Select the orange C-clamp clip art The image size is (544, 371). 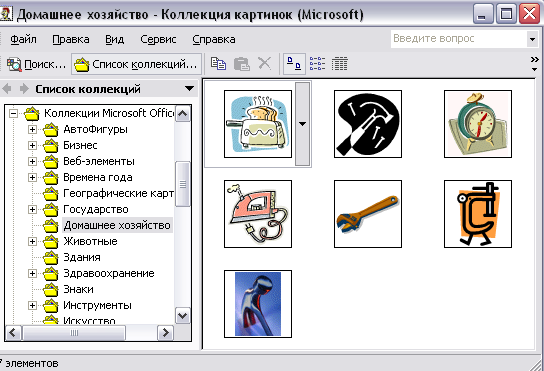pyautogui.click(x=478, y=214)
